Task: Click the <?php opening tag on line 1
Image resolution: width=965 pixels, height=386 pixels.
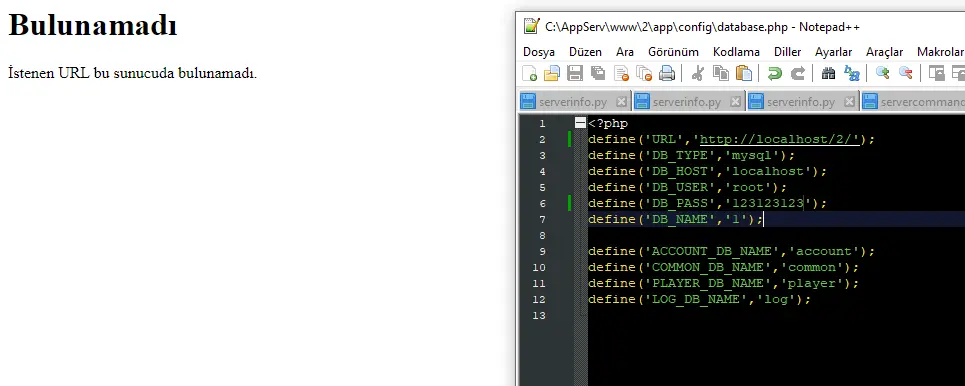Action: (x=608, y=124)
